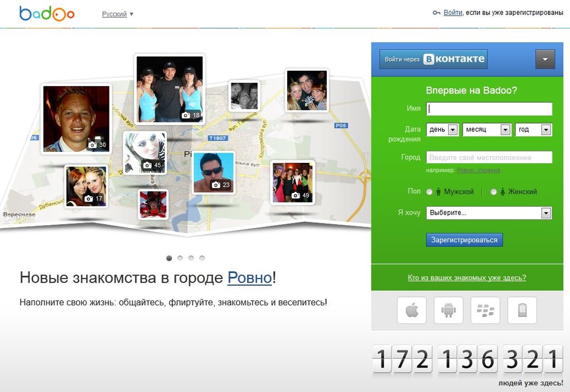Click the Android app icon

click(x=448, y=310)
